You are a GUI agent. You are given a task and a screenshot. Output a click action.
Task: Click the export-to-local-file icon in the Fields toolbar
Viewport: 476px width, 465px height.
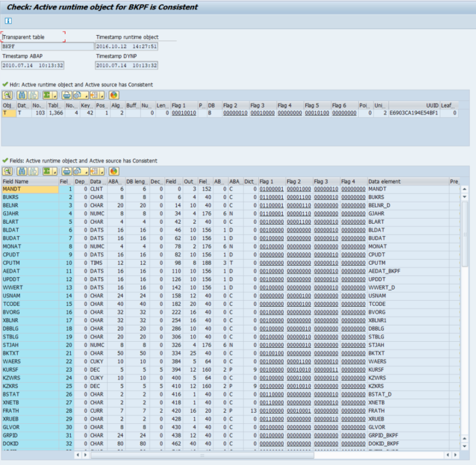76,171
